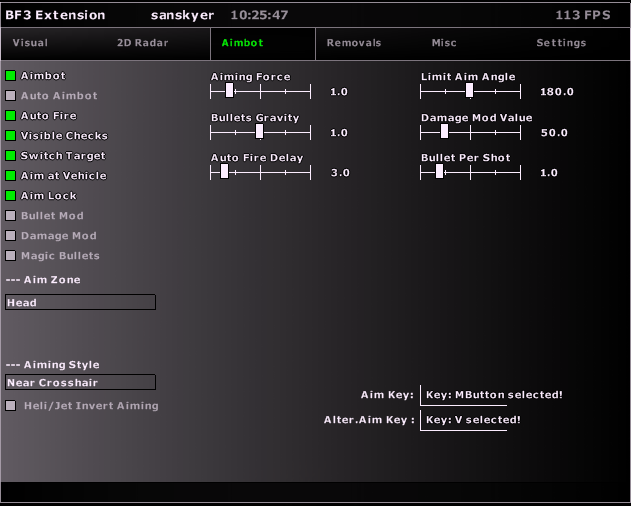Click the Auto Fire Delay slider handle
Screen dimensions: 631x506
pos(225,171)
